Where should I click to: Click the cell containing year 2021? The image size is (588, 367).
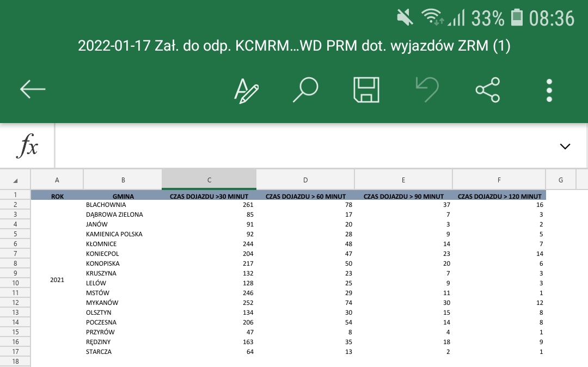(x=57, y=280)
